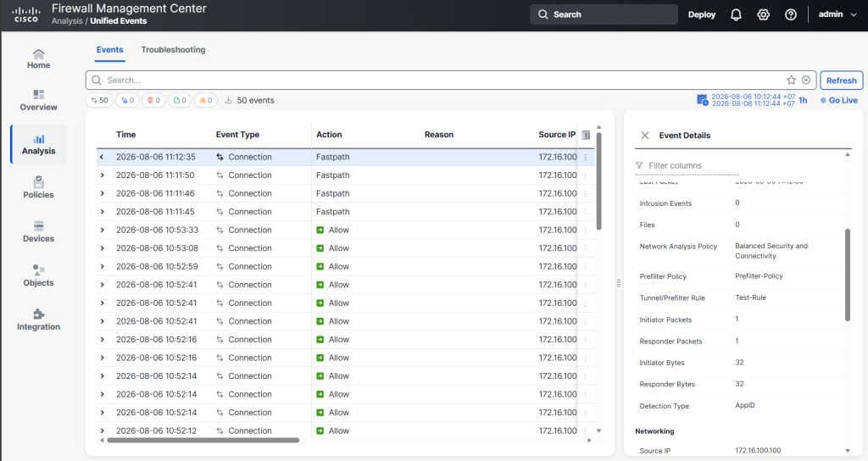This screenshot has height=461, width=868.
Task: Sort by the Time column header
Action: [125, 135]
